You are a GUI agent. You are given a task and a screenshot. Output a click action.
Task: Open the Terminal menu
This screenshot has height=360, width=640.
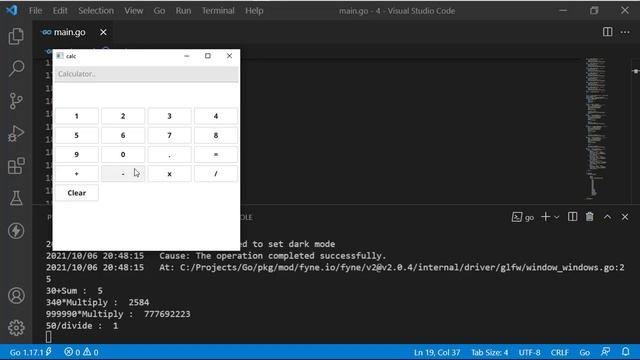click(x=218, y=11)
